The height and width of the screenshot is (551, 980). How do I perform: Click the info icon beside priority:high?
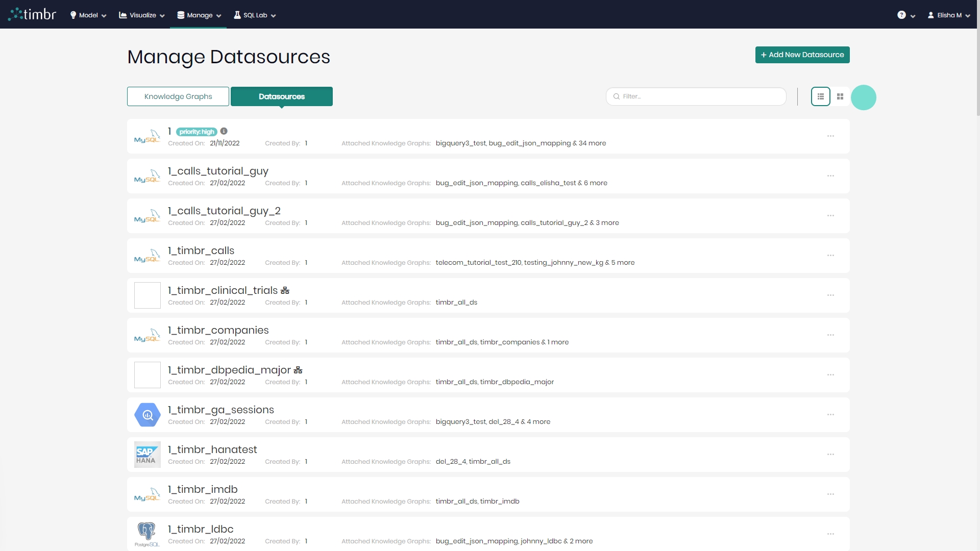pyautogui.click(x=224, y=131)
